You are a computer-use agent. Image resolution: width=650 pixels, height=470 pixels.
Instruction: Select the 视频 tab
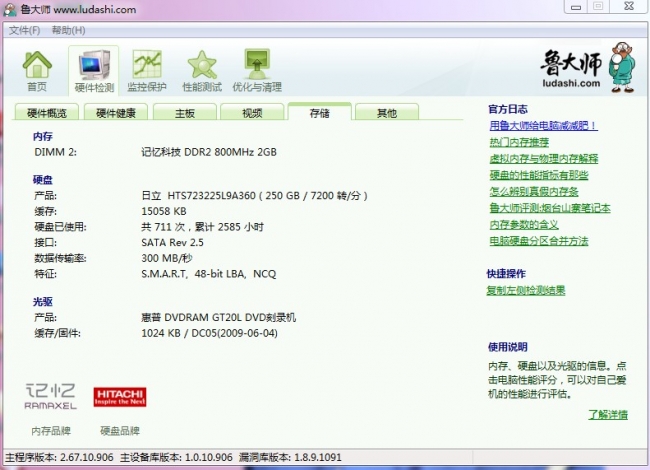tap(251, 113)
